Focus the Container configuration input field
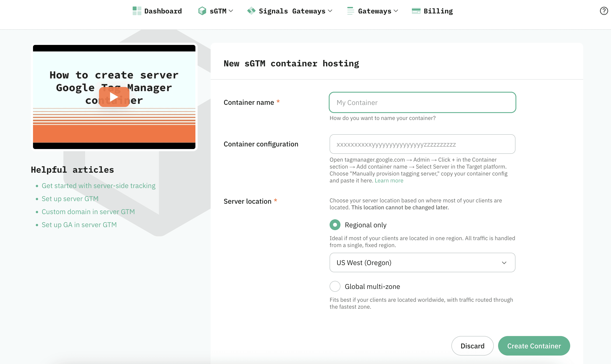Screen dimensions: 611x364 [x=422, y=144]
